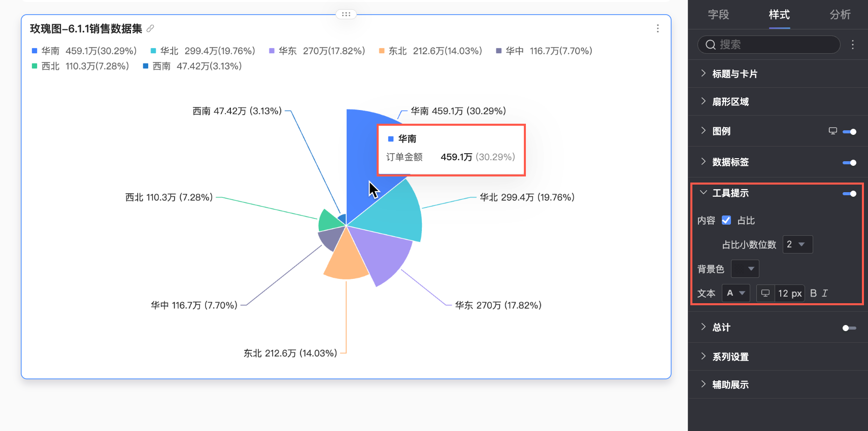Disable the 工具提示 toggle

click(849, 194)
